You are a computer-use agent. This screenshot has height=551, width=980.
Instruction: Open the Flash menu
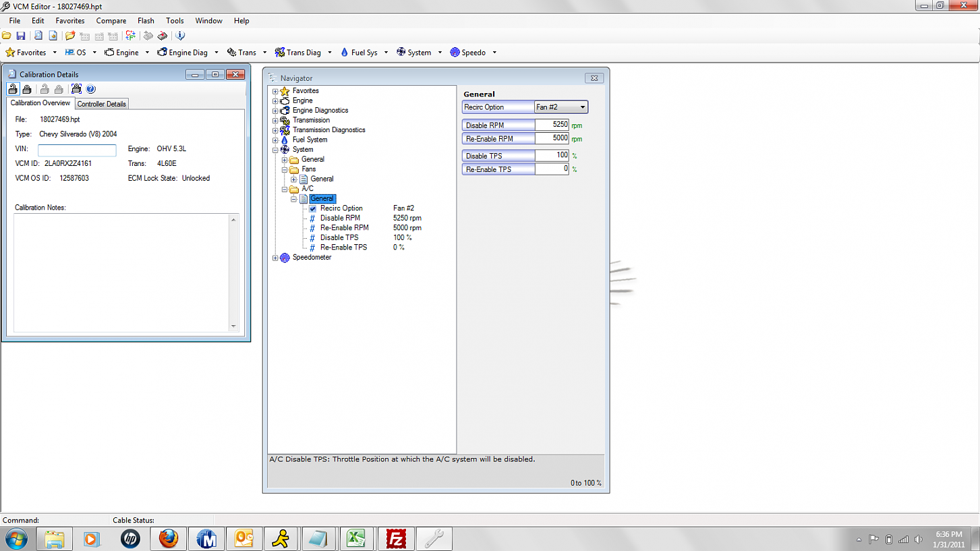146,21
